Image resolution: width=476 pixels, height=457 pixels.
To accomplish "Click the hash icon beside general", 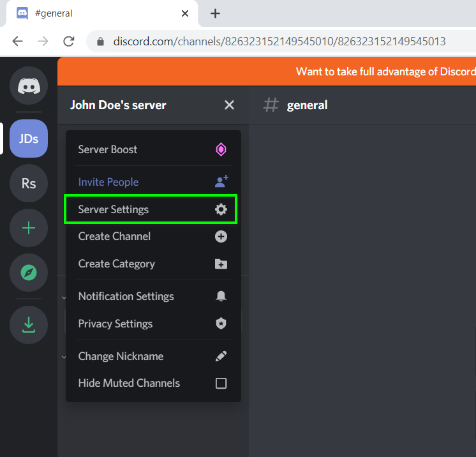I will tap(271, 105).
